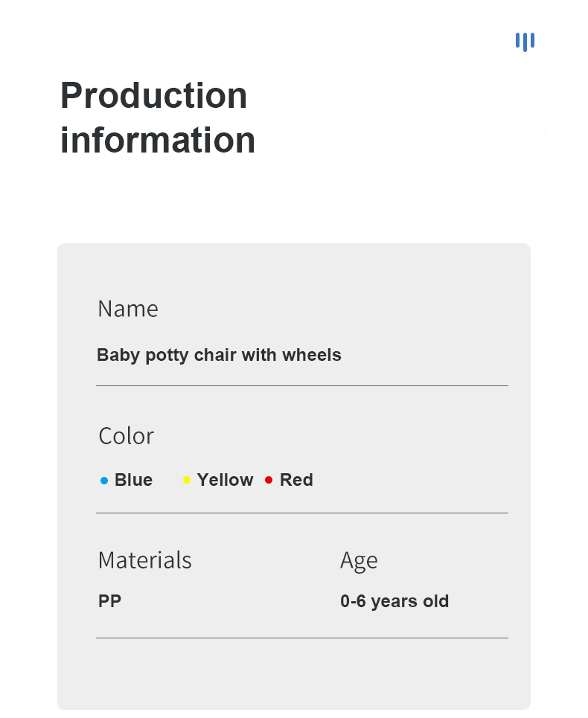Click the divider line below the color options
The image size is (588, 718).
pyautogui.click(x=302, y=513)
